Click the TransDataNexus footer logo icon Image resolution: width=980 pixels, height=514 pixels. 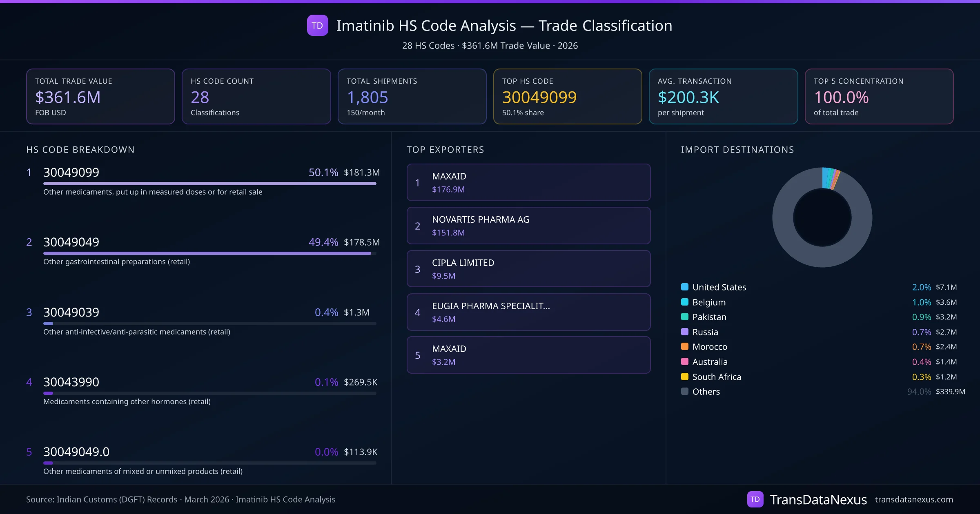[x=755, y=499]
